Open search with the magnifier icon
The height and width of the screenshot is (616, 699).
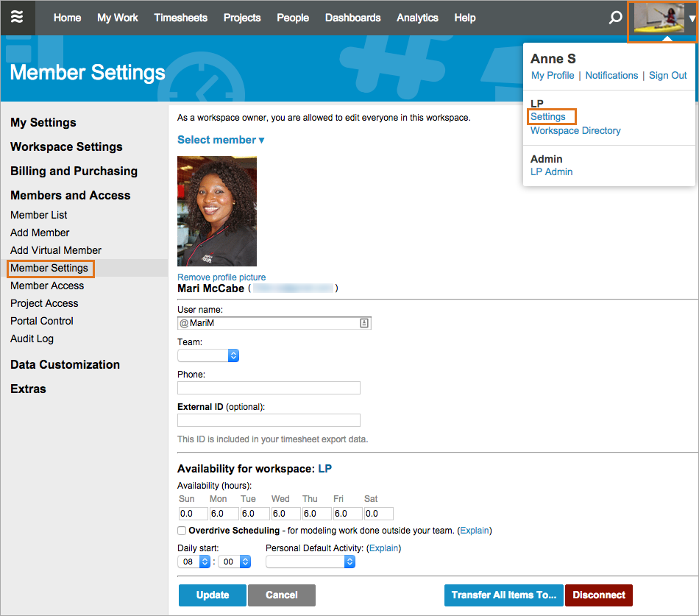615,18
